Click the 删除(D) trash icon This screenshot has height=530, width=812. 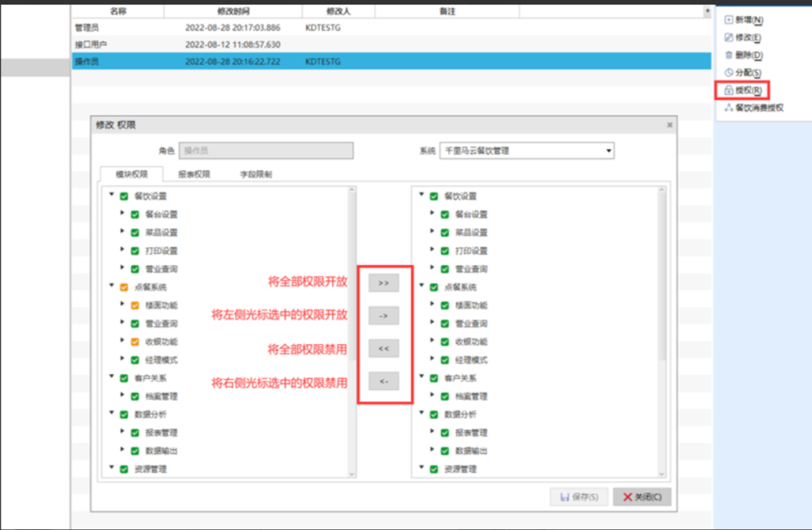(728, 55)
